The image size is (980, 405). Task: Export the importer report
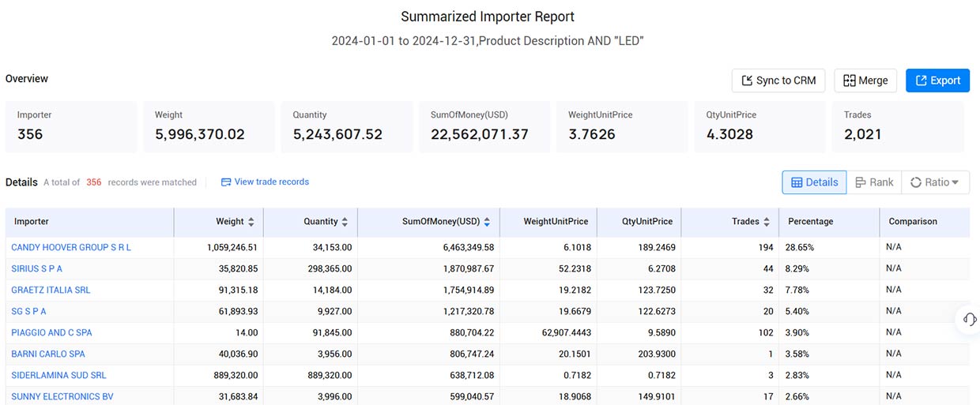click(937, 81)
